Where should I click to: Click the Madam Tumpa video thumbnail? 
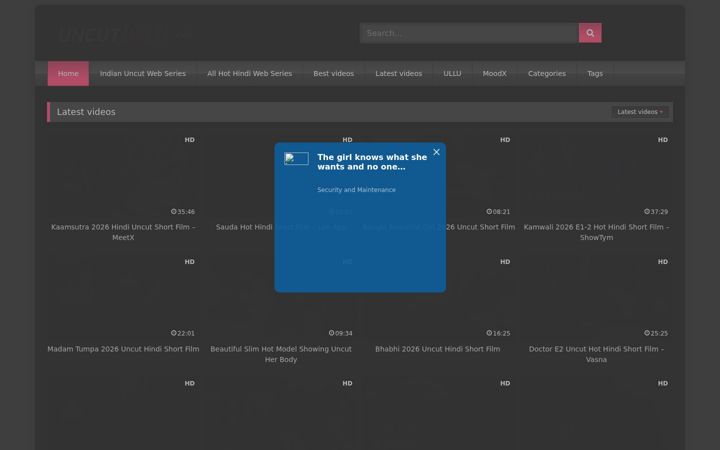pyautogui.click(x=123, y=297)
